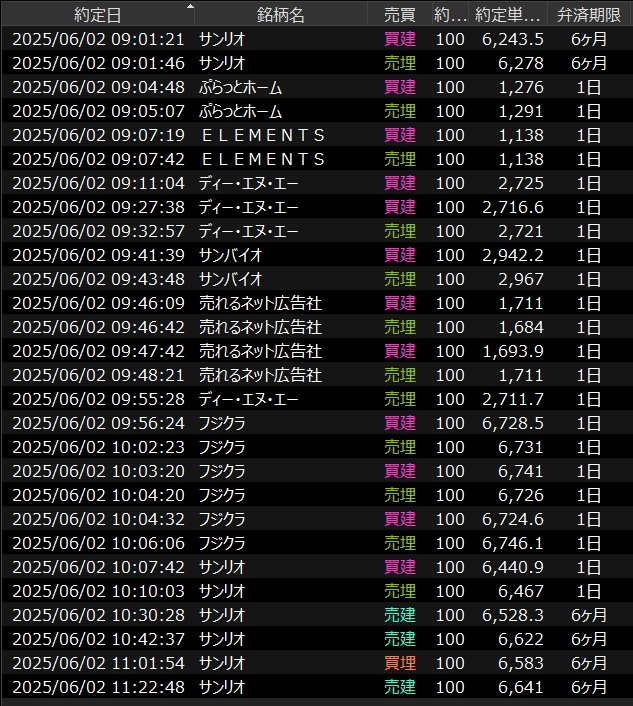Sort by the 約定日 column header
This screenshot has width=633, height=706.
coord(98,15)
